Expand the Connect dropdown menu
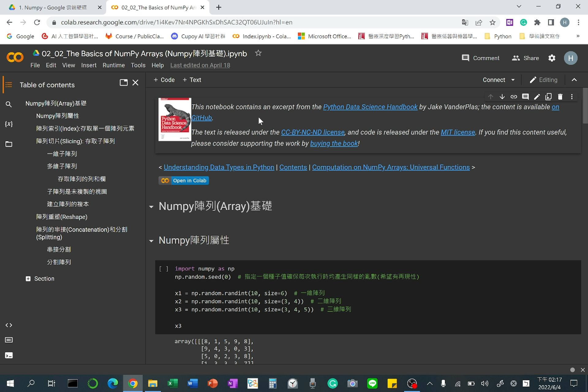This screenshot has width=588, height=392. pos(513,80)
